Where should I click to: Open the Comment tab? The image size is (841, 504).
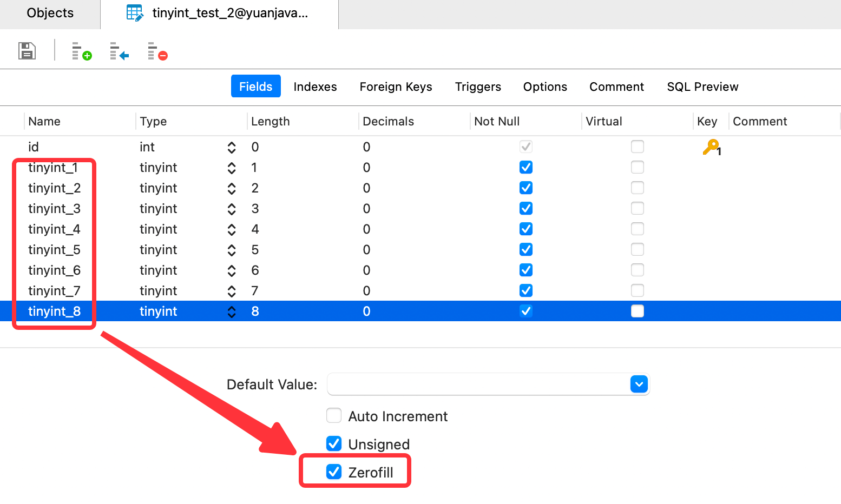tap(616, 87)
